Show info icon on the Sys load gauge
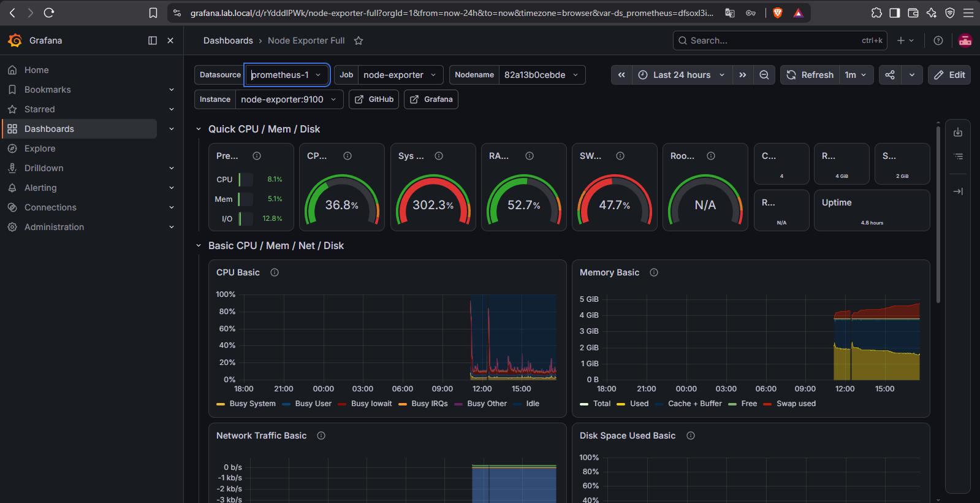980x503 pixels. point(439,156)
